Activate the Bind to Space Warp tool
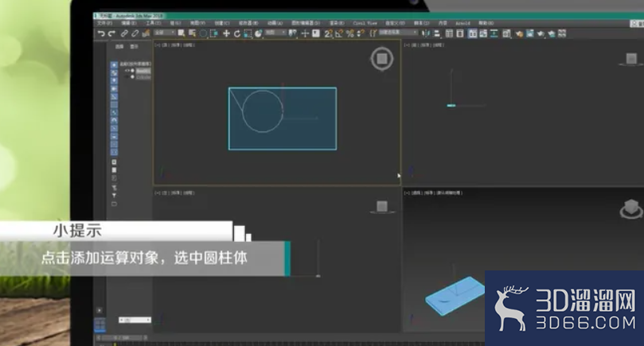 pyautogui.click(x=146, y=33)
